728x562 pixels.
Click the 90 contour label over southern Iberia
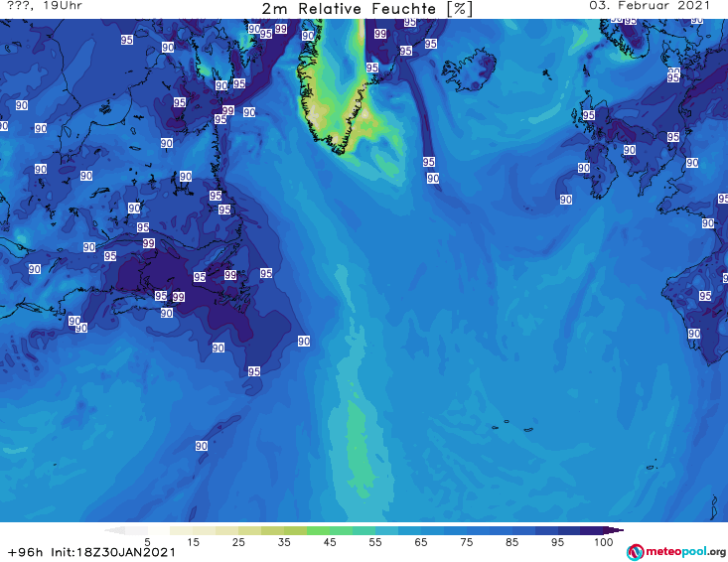(x=694, y=334)
